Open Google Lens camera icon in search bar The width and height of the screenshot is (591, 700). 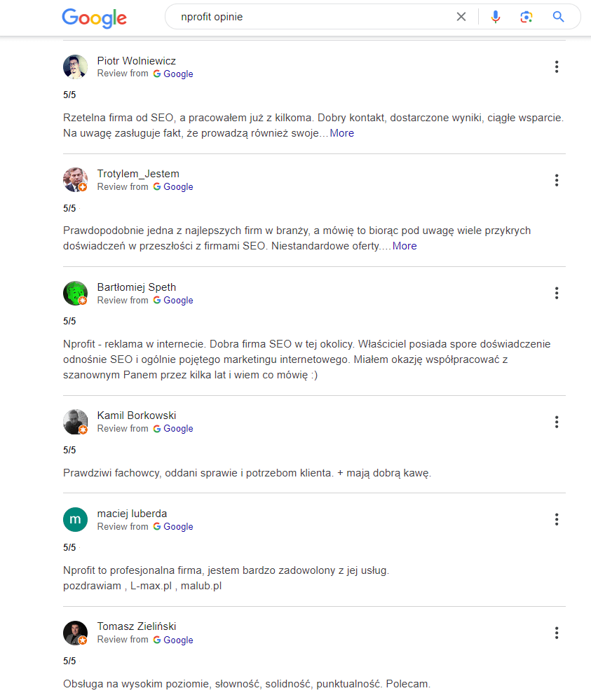[x=527, y=16]
